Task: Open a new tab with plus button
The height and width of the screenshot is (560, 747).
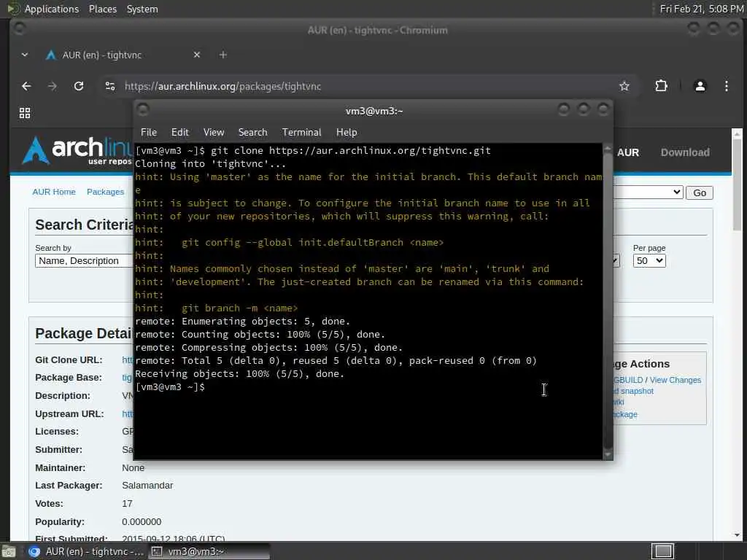Action: (x=223, y=55)
